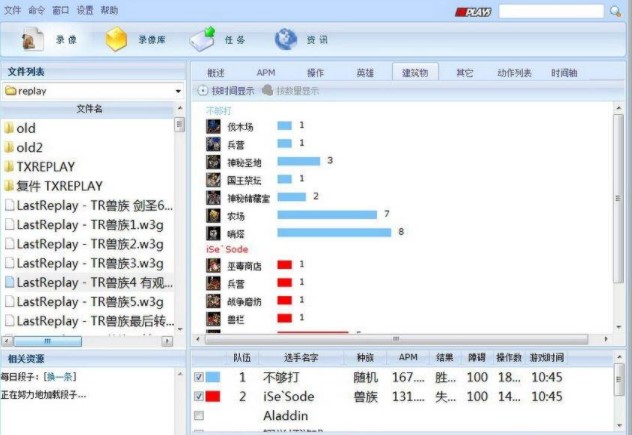Select the 神秘储藏室 building icon
Screen dimensions: 632x435
(x=213, y=198)
